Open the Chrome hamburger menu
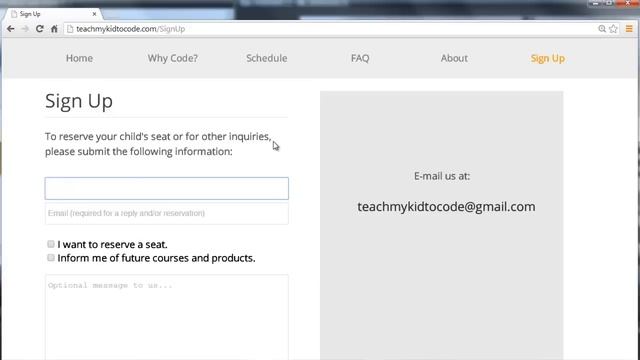This screenshot has height=360, width=640. click(629, 29)
